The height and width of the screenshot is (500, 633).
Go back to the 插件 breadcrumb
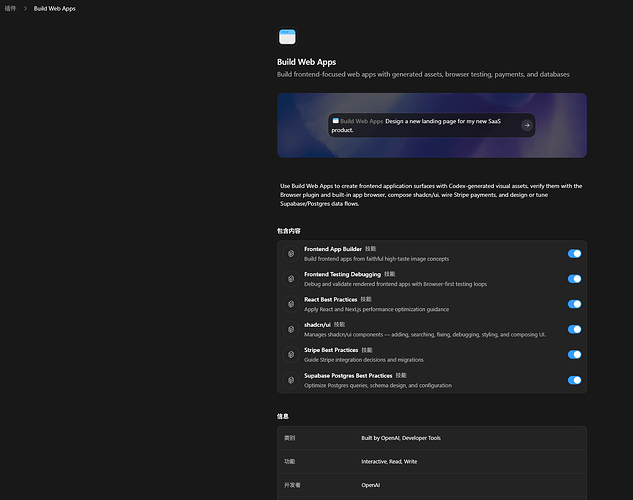(x=10, y=8)
